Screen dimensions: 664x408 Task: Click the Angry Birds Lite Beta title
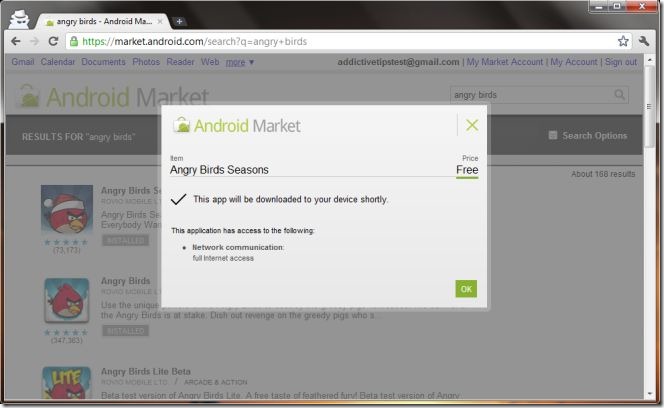(x=146, y=372)
